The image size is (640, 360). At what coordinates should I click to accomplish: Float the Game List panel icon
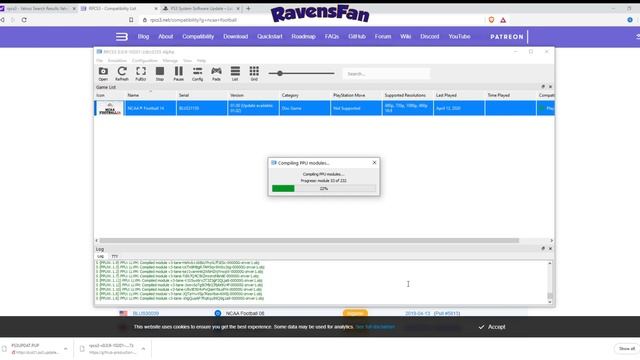tap(543, 87)
